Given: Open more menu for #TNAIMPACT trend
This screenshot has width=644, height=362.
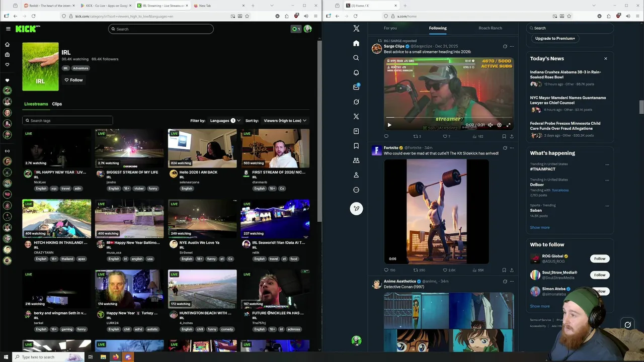Looking at the screenshot, I should coord(607,165).
